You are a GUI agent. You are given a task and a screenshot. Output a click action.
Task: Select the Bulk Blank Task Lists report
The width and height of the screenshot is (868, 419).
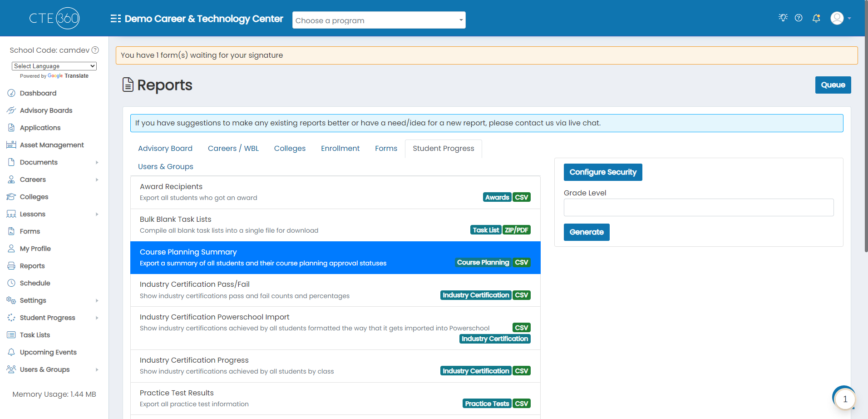coord(335,225)
